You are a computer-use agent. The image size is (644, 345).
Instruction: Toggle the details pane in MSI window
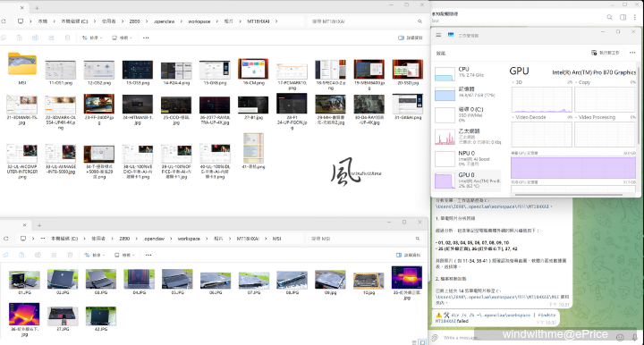tap(408, 255)
